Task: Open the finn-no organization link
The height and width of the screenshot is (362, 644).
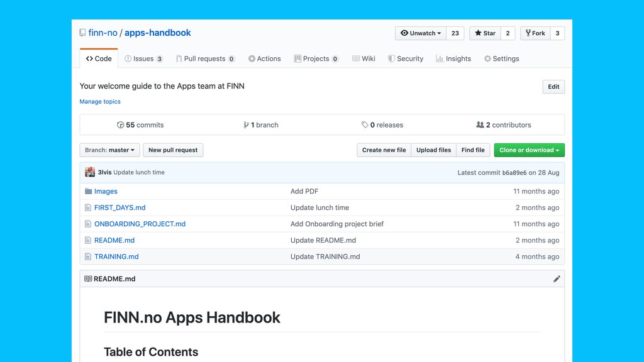Action: point(103,33)
